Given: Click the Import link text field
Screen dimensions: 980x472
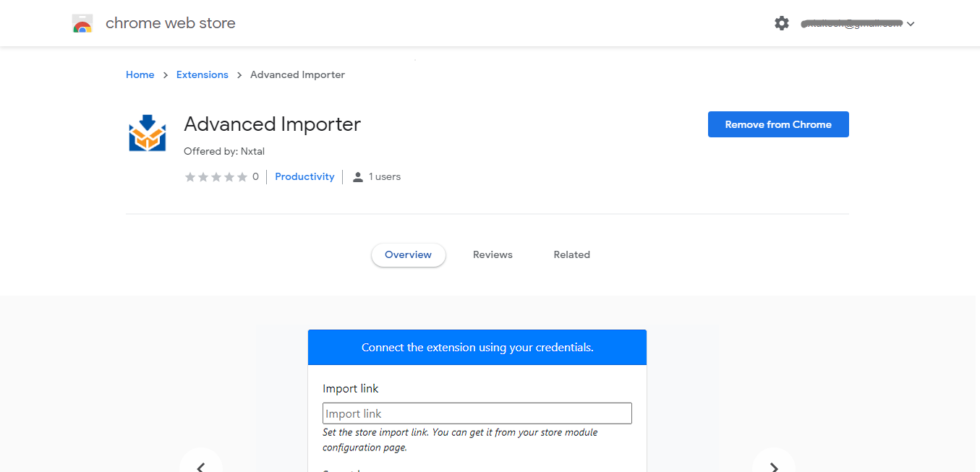Looking at the screenshot, I should 477,413.
